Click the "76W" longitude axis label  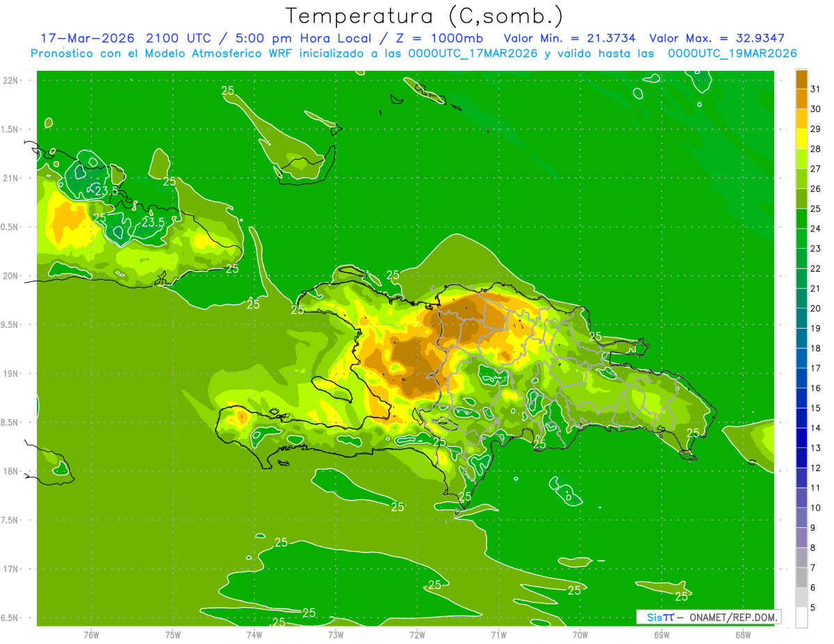click(x=91, y=635)
